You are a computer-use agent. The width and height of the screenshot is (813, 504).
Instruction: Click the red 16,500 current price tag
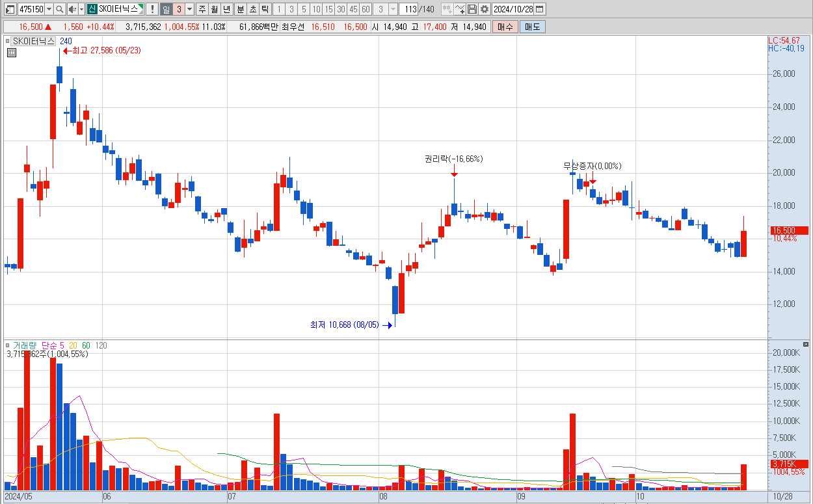pyautogui.click(x=789, y=230)
